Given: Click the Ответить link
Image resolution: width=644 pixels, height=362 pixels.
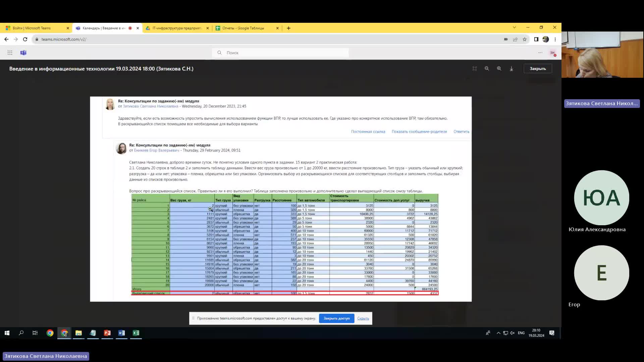Looking at the screenshot, I should (x=461, y=132).
